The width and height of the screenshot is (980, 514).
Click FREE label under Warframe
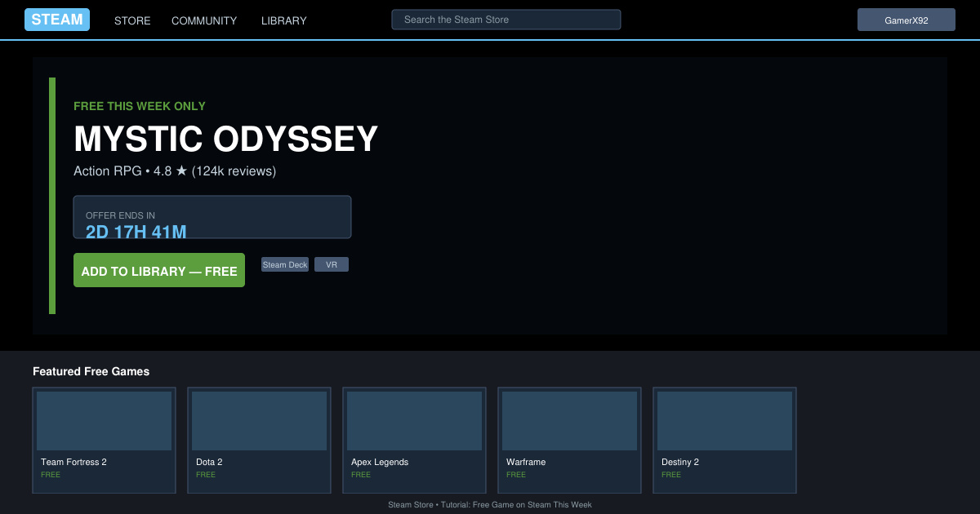[x=516, y=475]
